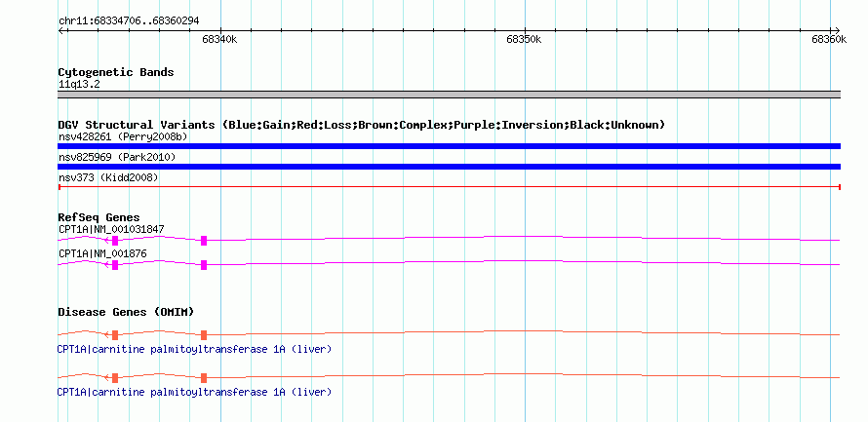Screen dimensions: 868x422
Task: Click the 68340k ruler tick label
Action: [219, 39]
